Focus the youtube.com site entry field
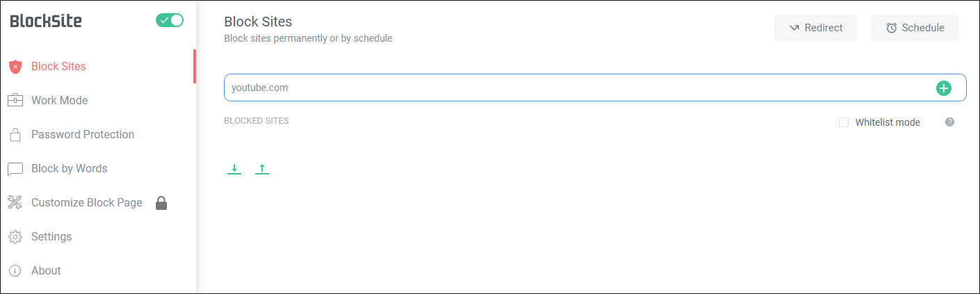The width and height of the screenshot is (980, 294). 577,88
